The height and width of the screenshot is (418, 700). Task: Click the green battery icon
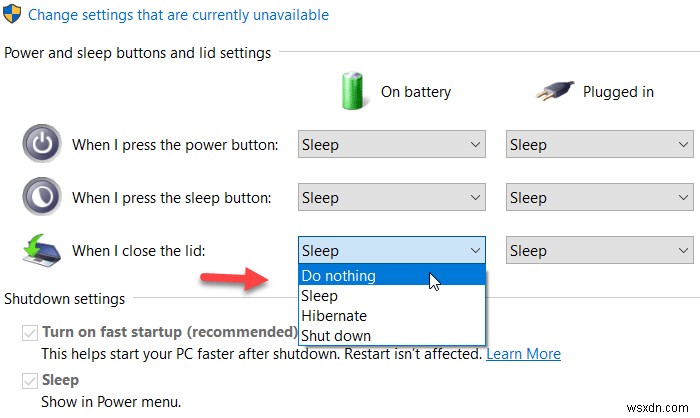pos(352,90)
